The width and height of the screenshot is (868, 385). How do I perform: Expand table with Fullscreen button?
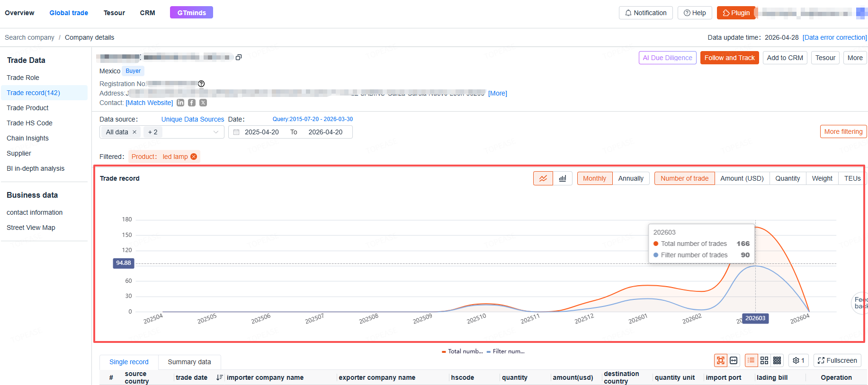tap(837, 360)
